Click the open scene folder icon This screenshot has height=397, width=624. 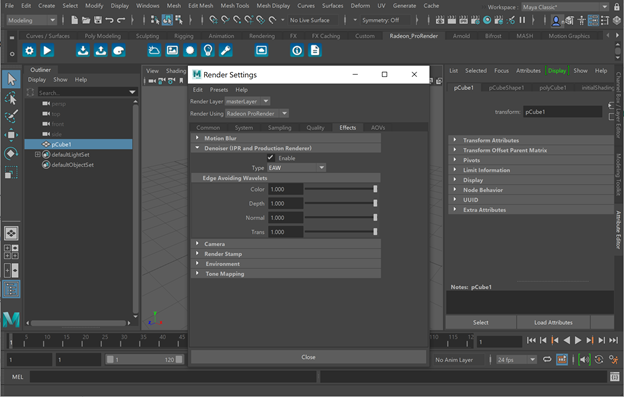[x=86, y=20]
